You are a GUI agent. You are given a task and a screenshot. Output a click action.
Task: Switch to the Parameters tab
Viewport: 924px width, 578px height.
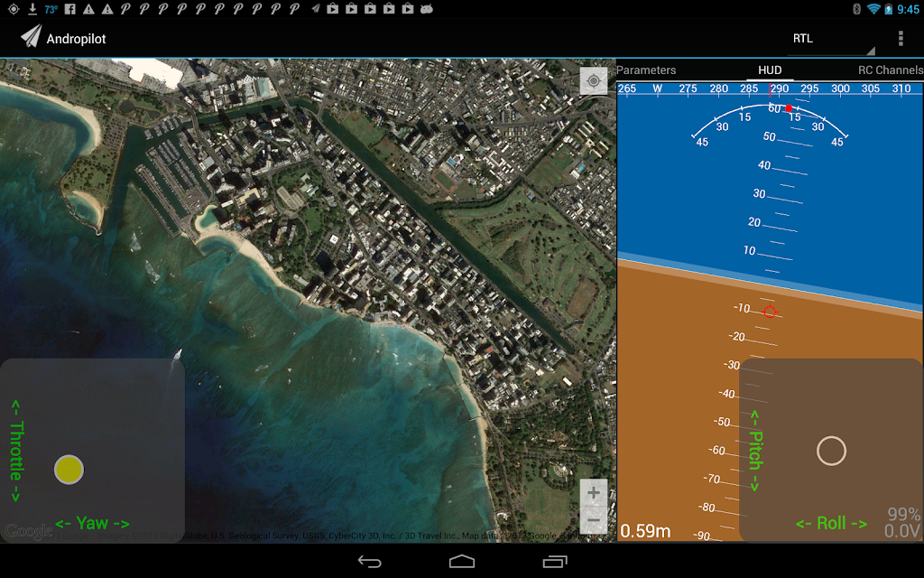point(646,70)
